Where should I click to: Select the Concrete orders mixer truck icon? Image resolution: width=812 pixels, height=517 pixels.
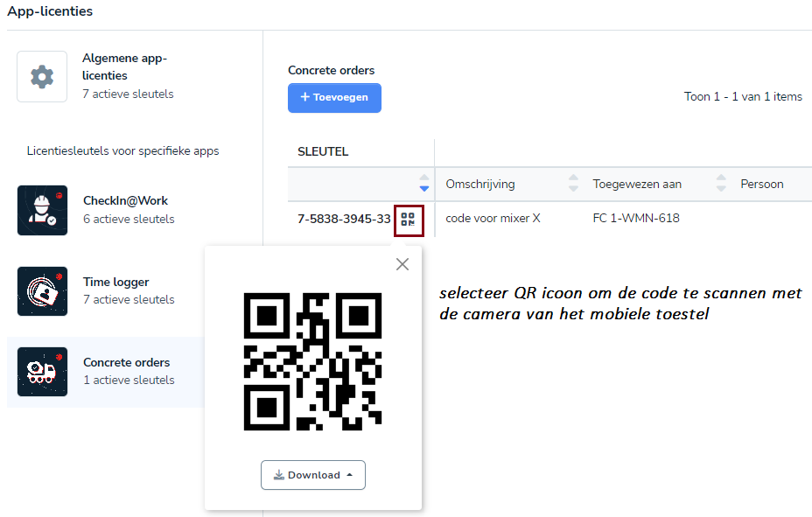click(x=43, y=372)
